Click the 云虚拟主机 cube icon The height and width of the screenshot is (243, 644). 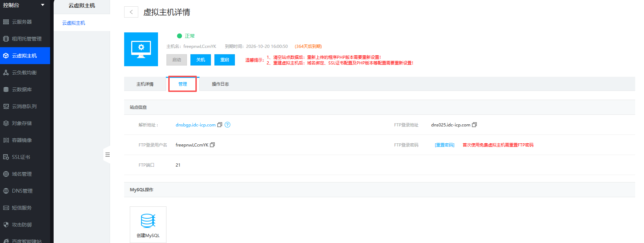(x=6, y=56)
